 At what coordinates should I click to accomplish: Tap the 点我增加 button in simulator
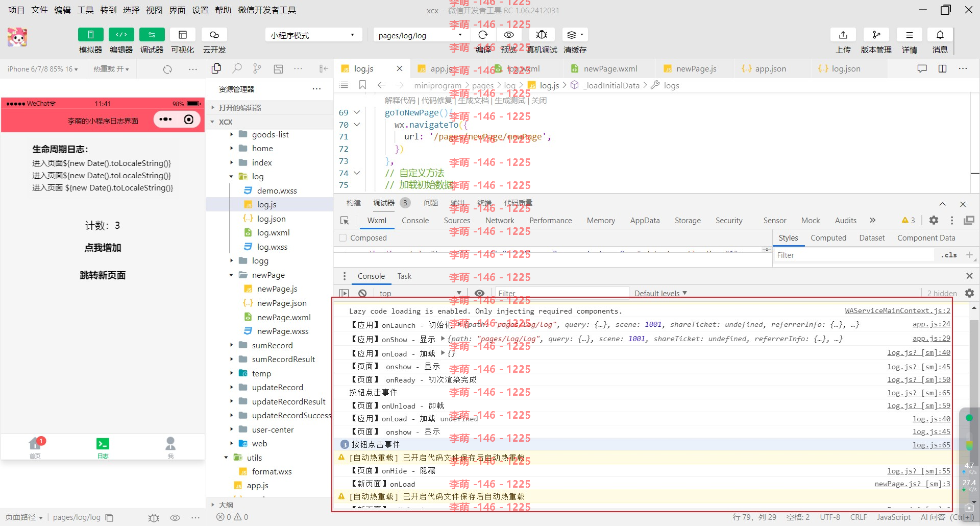pyautogui.click(x=103, y=248)
